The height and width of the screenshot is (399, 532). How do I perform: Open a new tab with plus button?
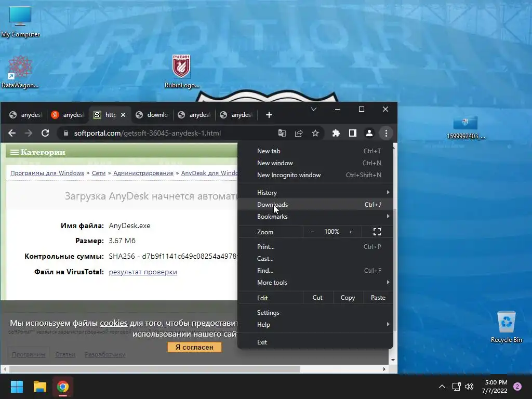269,115
